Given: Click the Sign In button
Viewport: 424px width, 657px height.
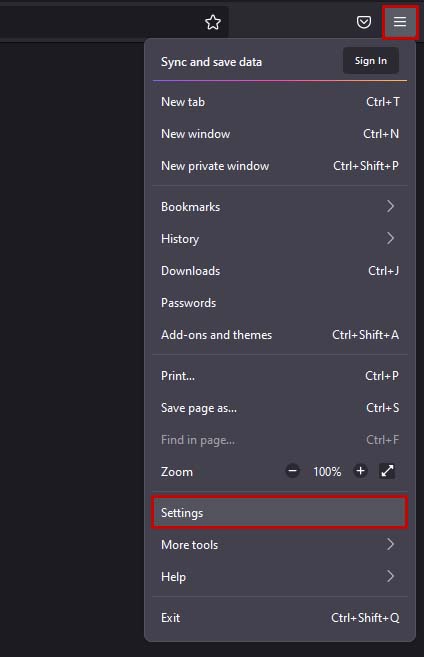Looking at the screenshot, I should tap(371, 61).
